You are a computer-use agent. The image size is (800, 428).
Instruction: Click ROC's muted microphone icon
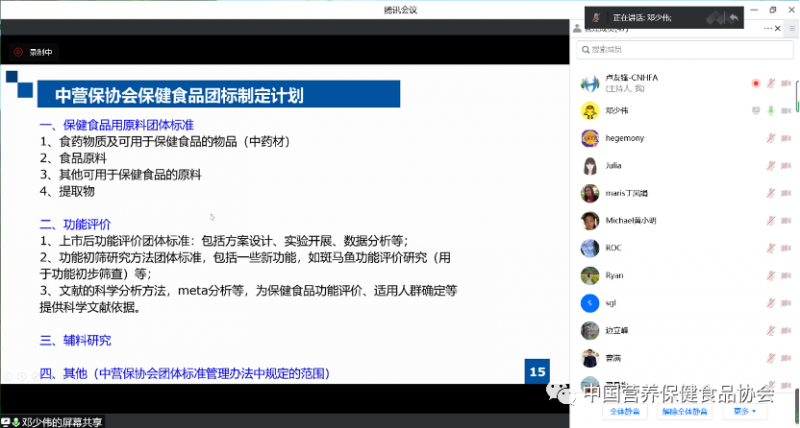[771, 248]
